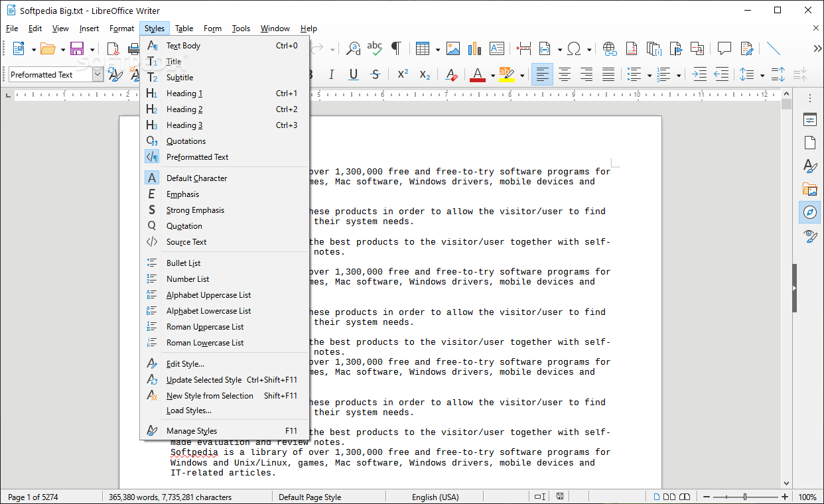
Task: Apply the yellow highlighting color swatch
Action: pyautogui.click(x=507, y=74)
